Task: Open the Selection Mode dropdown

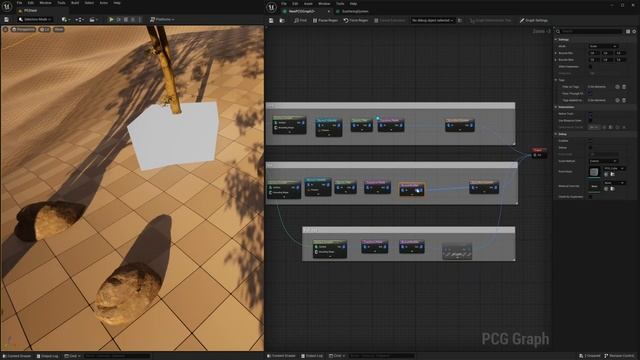Action: point(35,20)
